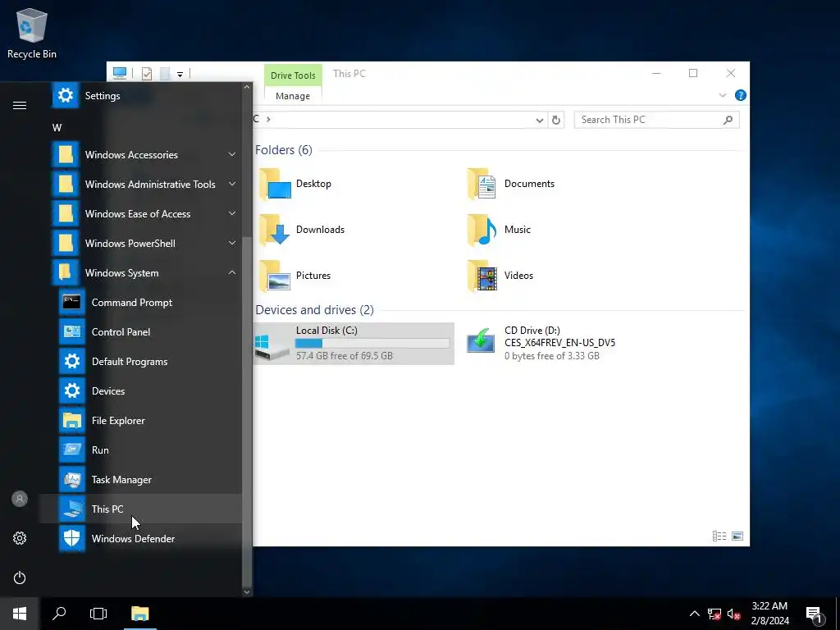This screenshot has width=840, height=630.
Task: Click the Help question mark icon
Action: pos(741,95)
